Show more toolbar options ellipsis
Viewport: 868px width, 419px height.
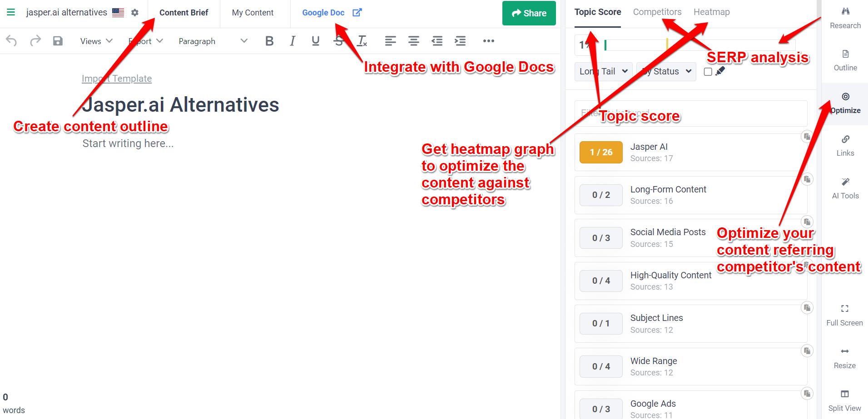[x=489, y=41]
